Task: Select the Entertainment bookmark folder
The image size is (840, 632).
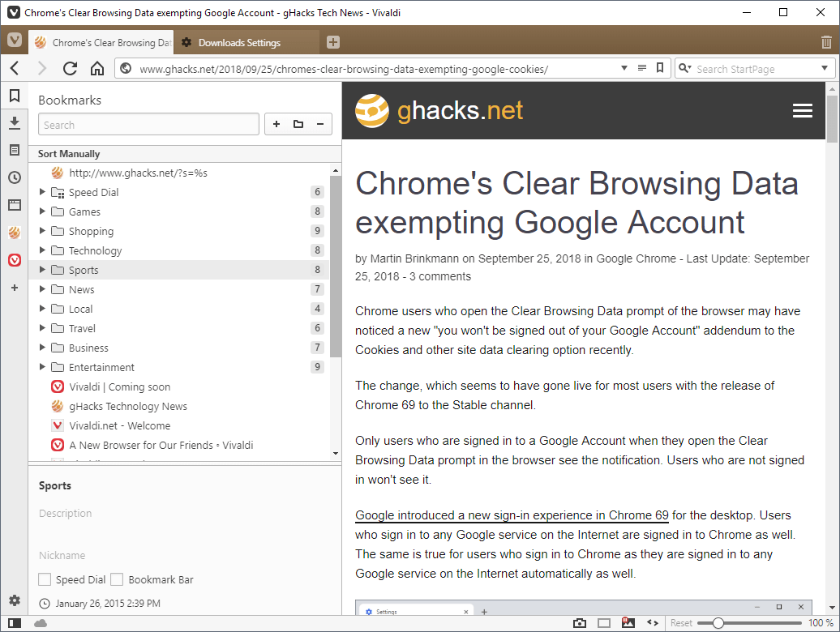Action: click(179, 367)
